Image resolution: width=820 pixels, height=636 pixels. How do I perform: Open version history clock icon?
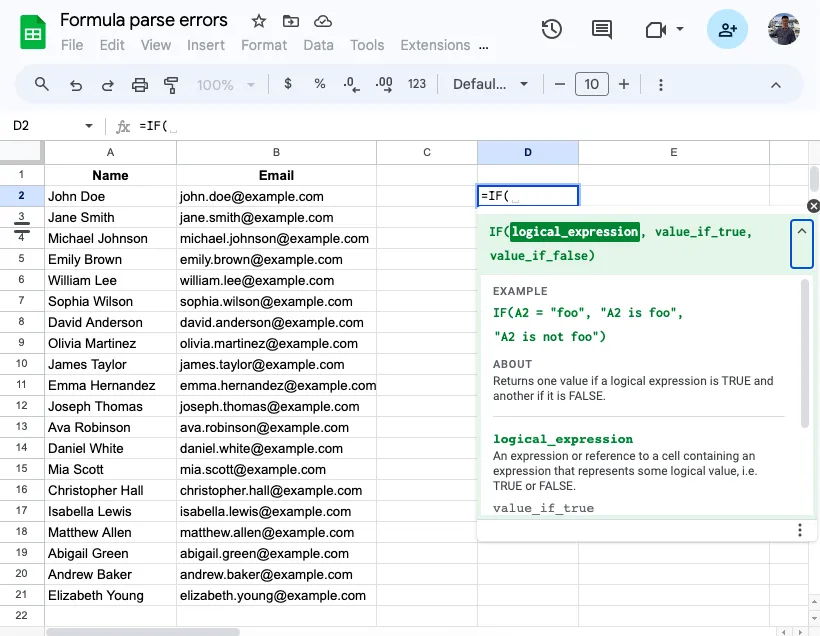click(x=552, y=29)
